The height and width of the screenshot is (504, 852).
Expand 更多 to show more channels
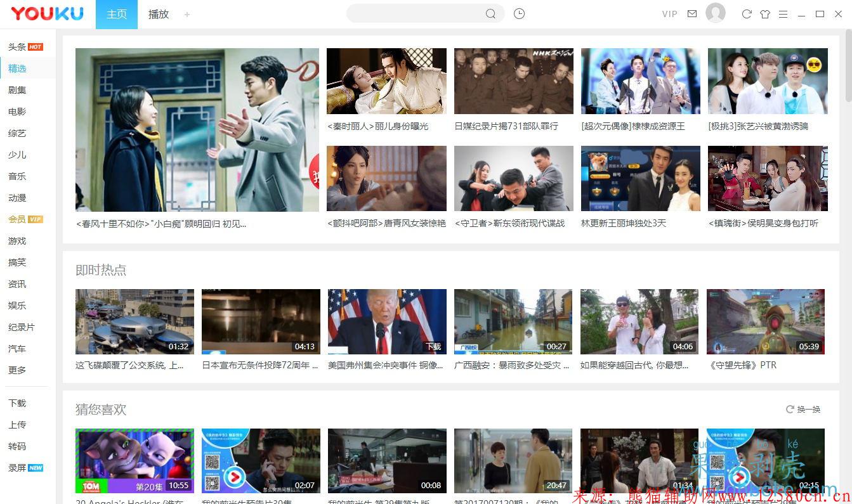[x=17, y=370]
